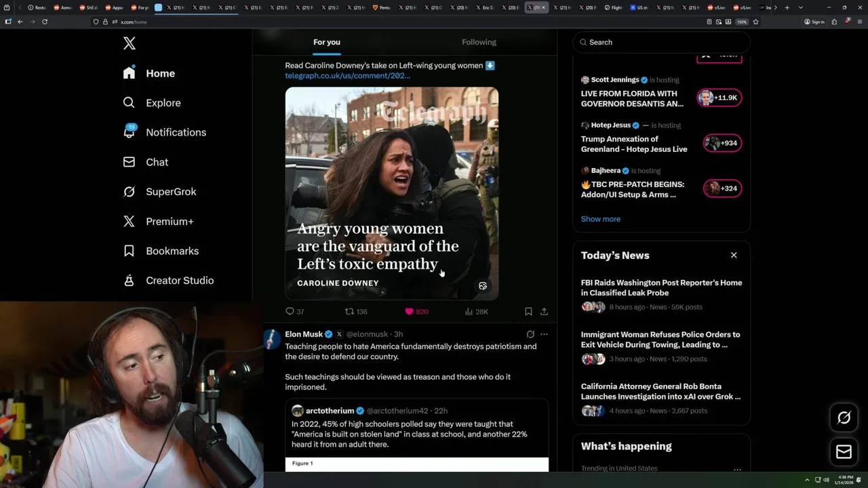This screenshot has width=868, height=488.
Task: Open Immigrant Woman Refuses Police Orders story
Action: pyautogui.click(x=660, y=340)
